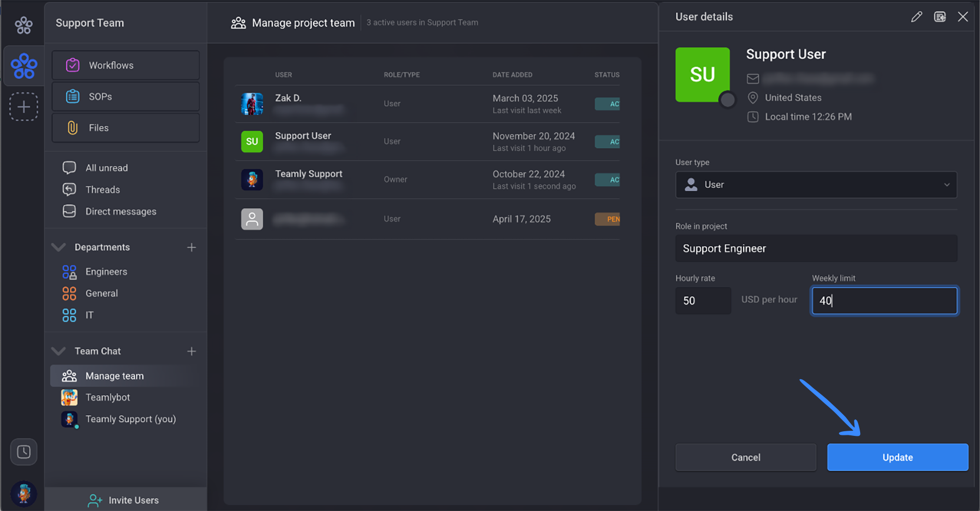Click the All unread chat bubble icon
This screenshot has height=511, width=980.
tap(69, 168)
